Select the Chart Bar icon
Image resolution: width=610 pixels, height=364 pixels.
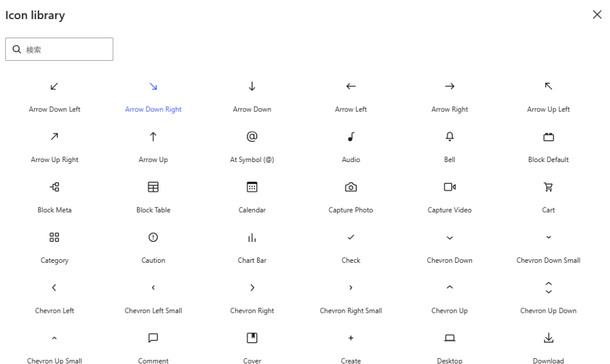(252, 238)
